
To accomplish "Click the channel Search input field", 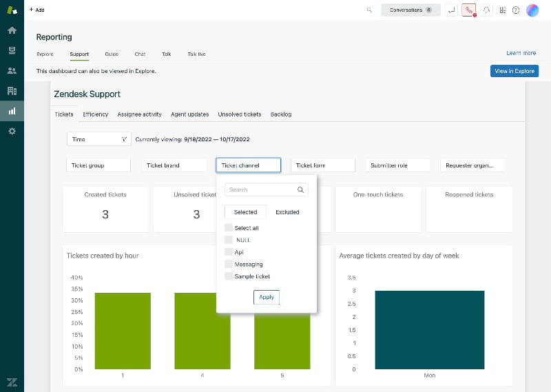I will click(x=262, y=189).
